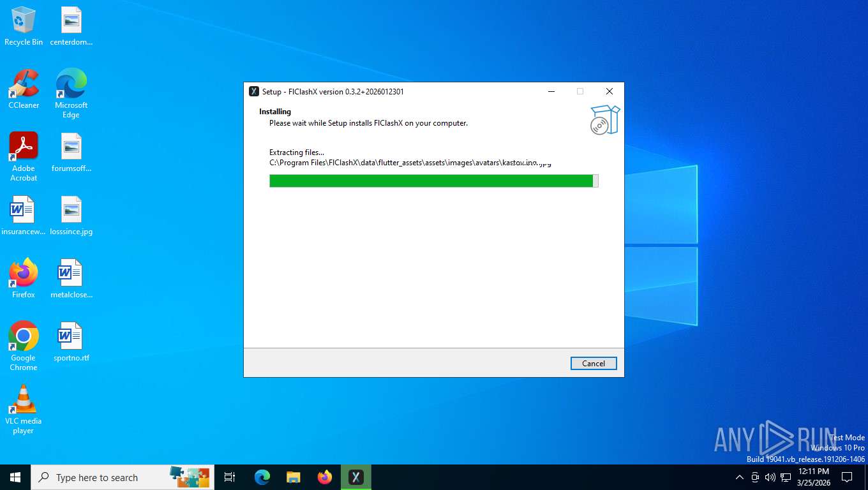Close the FlClashX Setup window
868x490 pixels.
[x=610, y=91]
